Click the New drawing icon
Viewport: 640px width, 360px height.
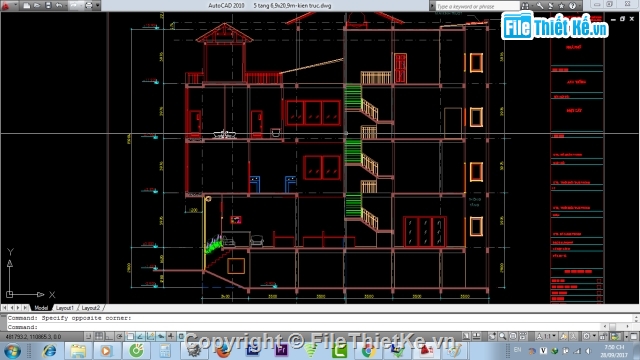tap(27, 6)
